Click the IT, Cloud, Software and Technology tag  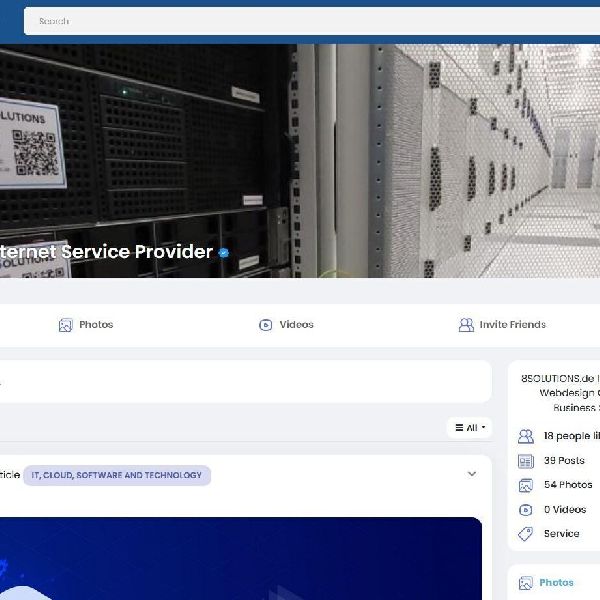click(x=116, y=475)
